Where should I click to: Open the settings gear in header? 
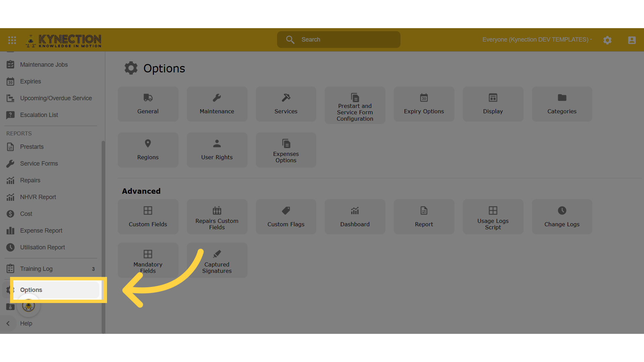607,40
